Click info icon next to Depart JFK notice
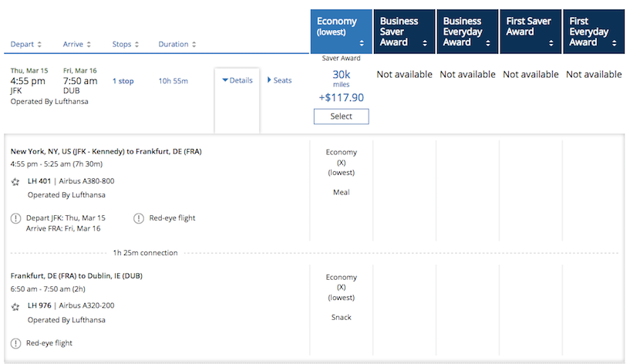640x364 pixels. 15,218
